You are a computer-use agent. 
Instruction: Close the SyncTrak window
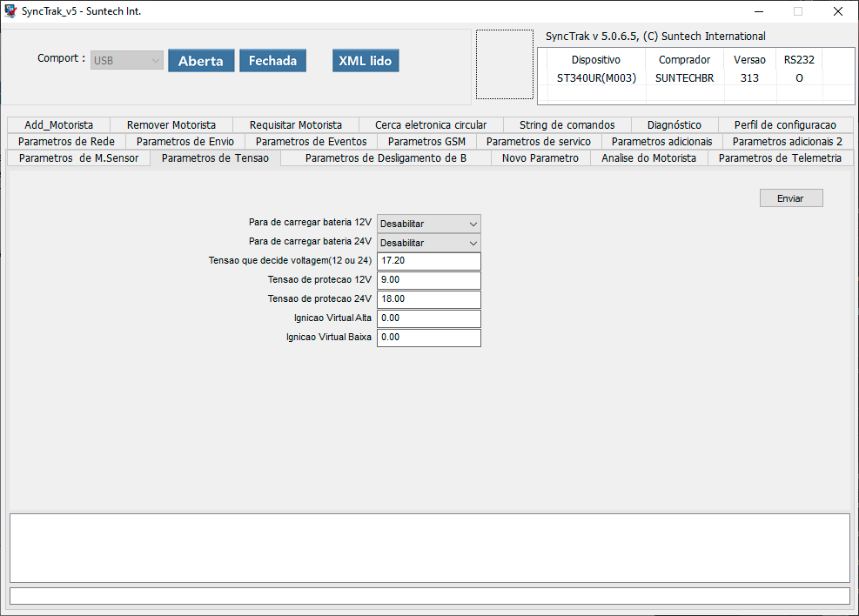pos(837,11)
